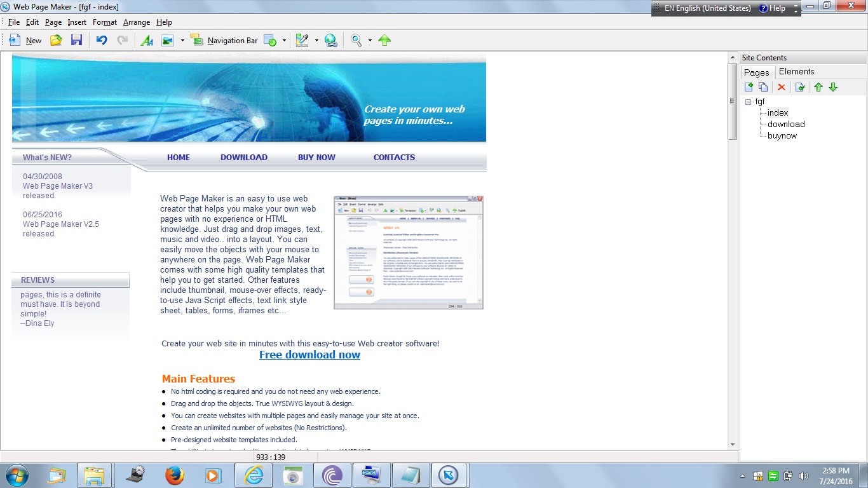Move the page up with the green arrow
Image resolution: width=868 pixels, height=488 pixels.
coord(818,87)
